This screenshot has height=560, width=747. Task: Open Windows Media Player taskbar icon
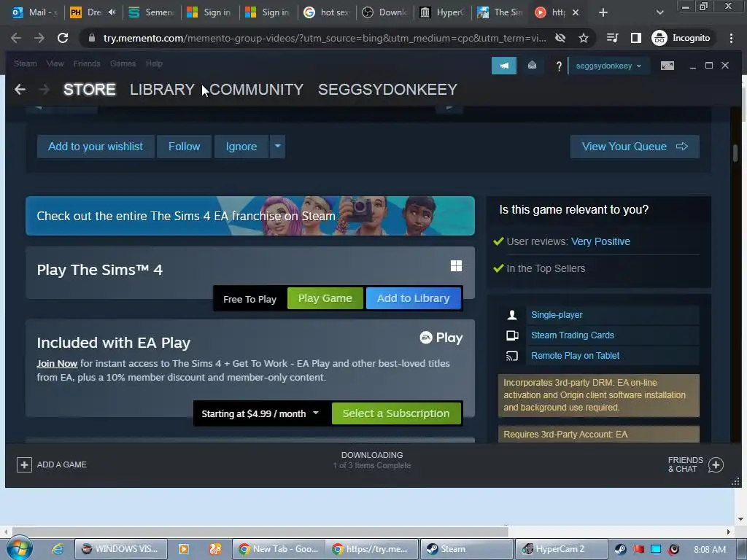tap(183, 549)
